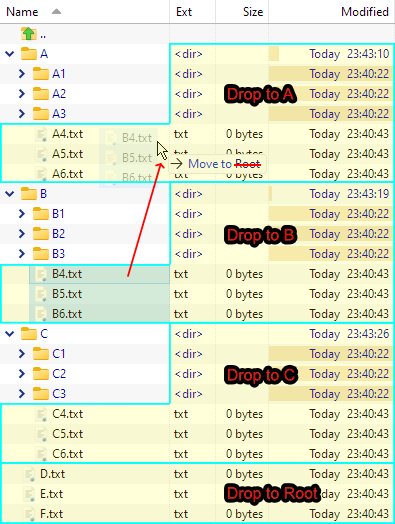Expand subfolder A3

tap(22, 114)
